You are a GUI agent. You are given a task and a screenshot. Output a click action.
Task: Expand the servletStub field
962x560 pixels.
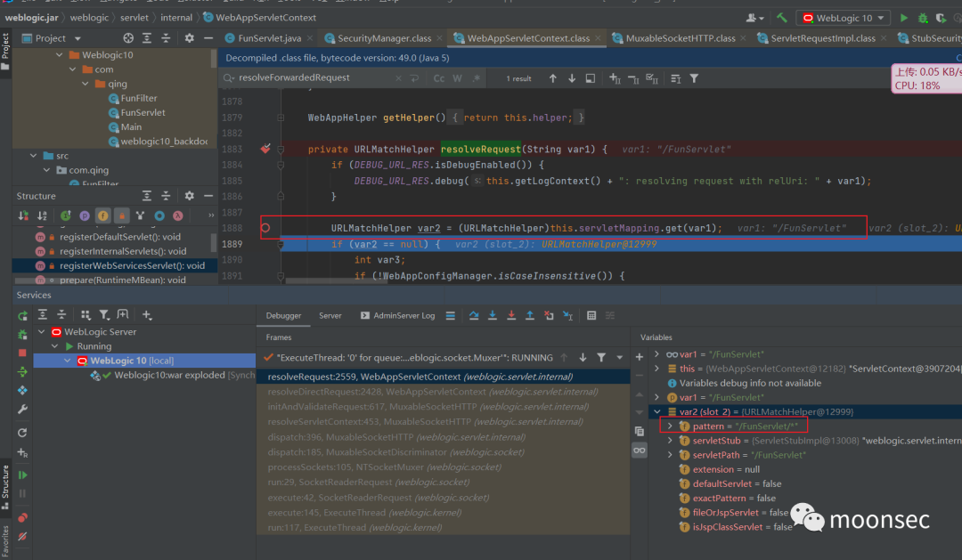click(670, 441)
